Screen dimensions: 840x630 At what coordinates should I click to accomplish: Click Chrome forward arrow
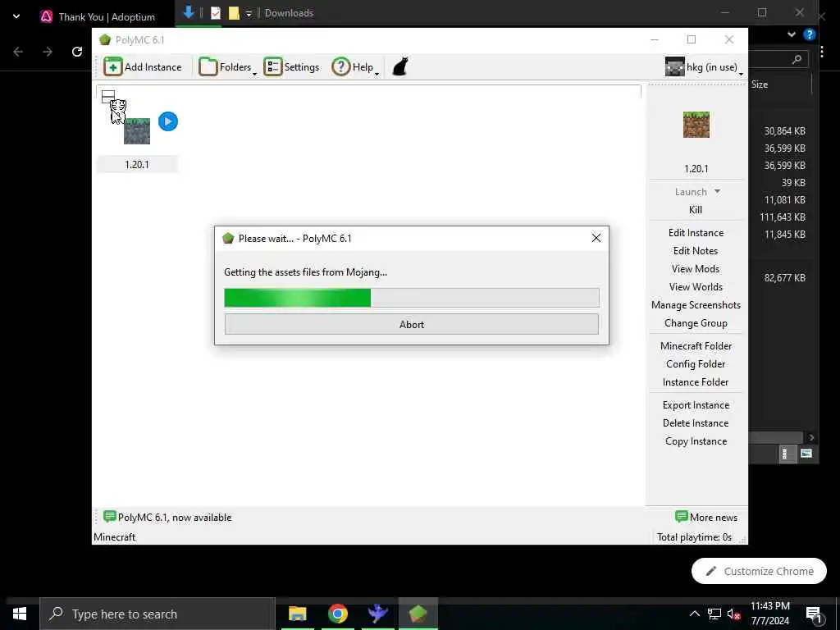click(x=48, y=52)
